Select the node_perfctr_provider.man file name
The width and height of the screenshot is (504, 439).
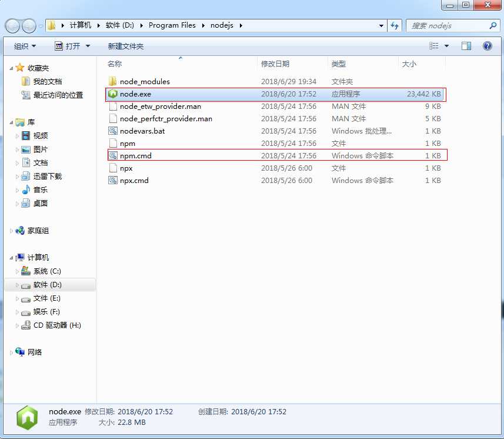166,119
